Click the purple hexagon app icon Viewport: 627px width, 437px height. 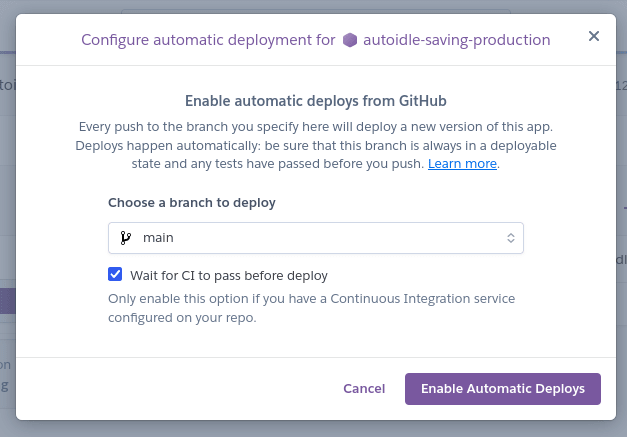[349, 41]
